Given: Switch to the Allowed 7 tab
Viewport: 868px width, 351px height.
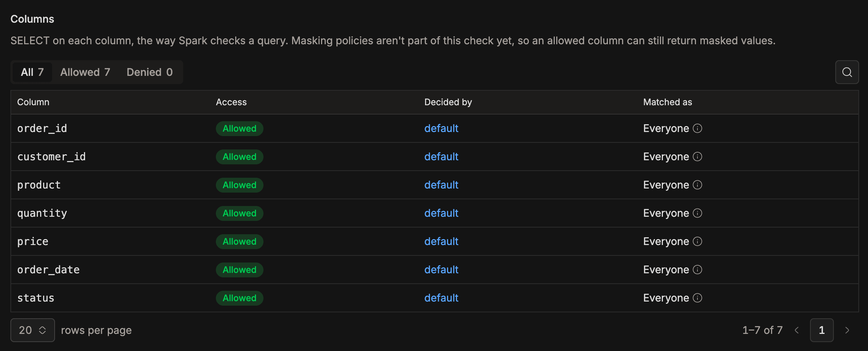Looking at the screenshot, I should click(x=85, y=72).
